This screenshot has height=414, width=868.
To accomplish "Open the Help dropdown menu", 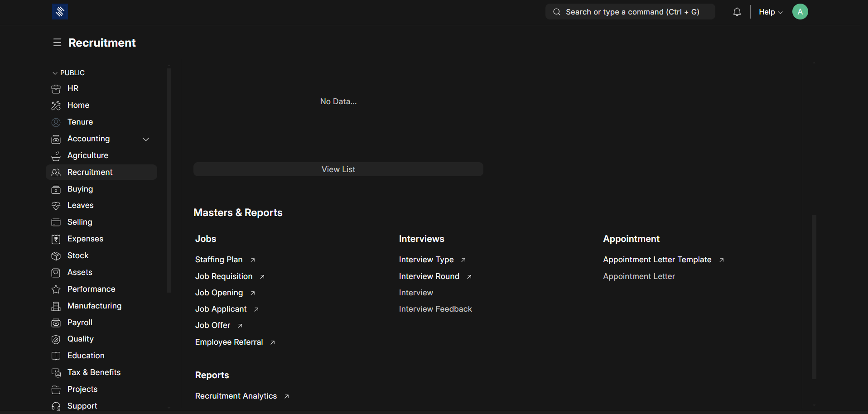I will (770, 12).
